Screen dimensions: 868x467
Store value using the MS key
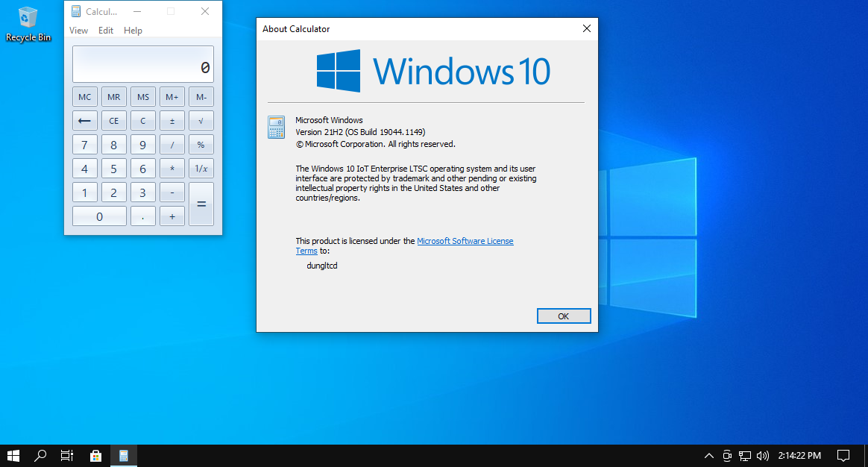point(143,97)
